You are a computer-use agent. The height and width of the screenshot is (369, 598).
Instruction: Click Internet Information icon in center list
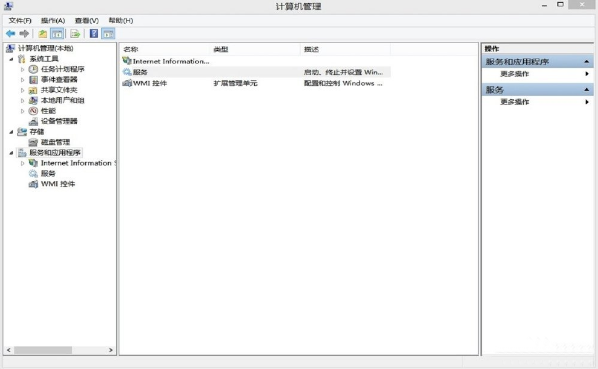(x=127, y=61)
